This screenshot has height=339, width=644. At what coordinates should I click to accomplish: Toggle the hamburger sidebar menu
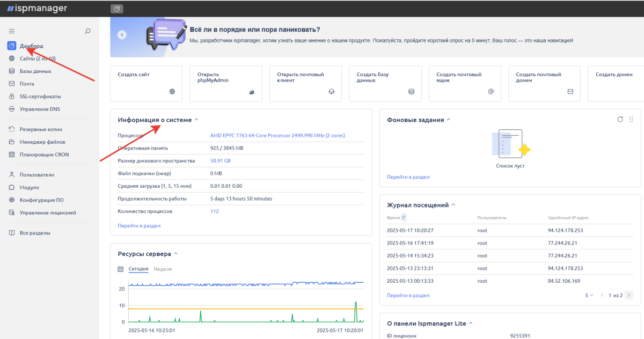(x=12, y=31)
